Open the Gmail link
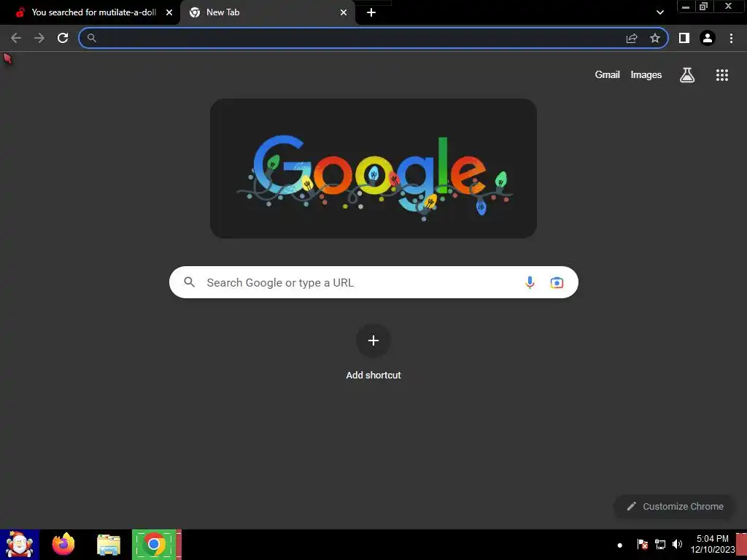Screen dimensions: 747x560 point(608,75)
